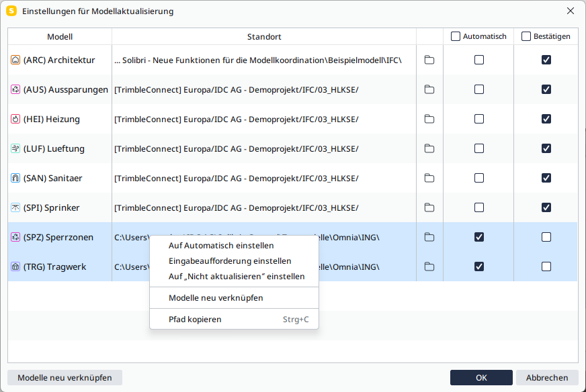Open folder browser for SPI Sprinker row

pyautogui.click(x=429, y=207)
